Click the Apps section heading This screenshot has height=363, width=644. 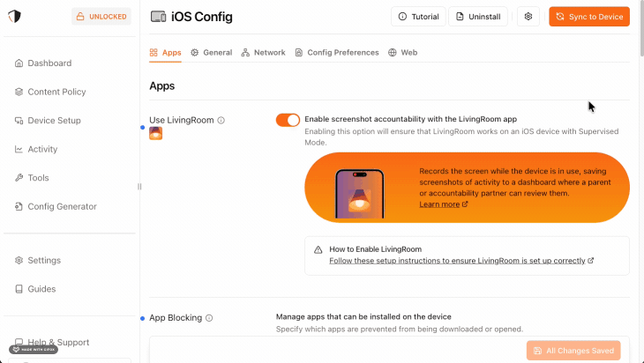pyautogui.click(x=161, y=85)
